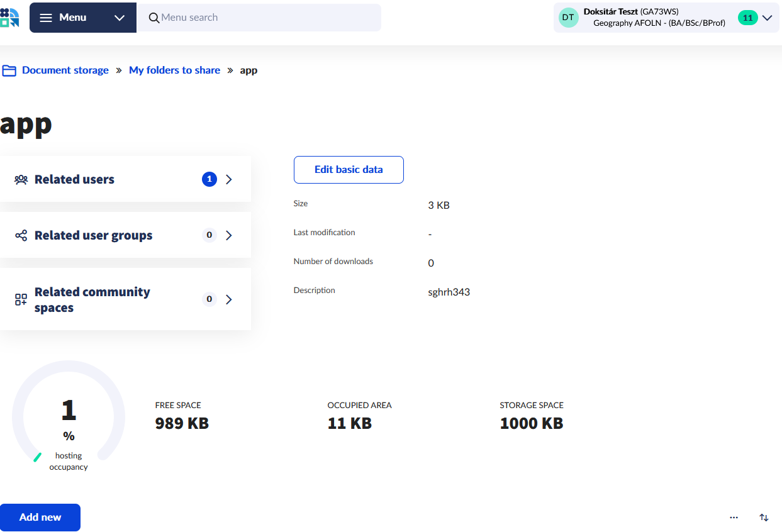The height and width of the screenshot is (532, 782).
Task: Click the Number of downloads label
Action: tap(333, 262)
